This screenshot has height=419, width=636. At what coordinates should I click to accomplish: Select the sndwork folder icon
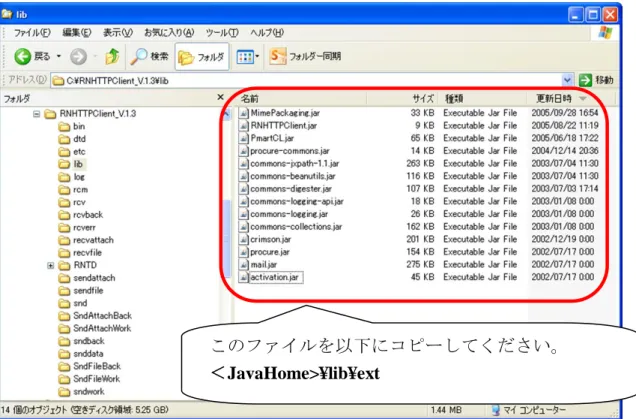pyautogui.click(x=64, y=392)
